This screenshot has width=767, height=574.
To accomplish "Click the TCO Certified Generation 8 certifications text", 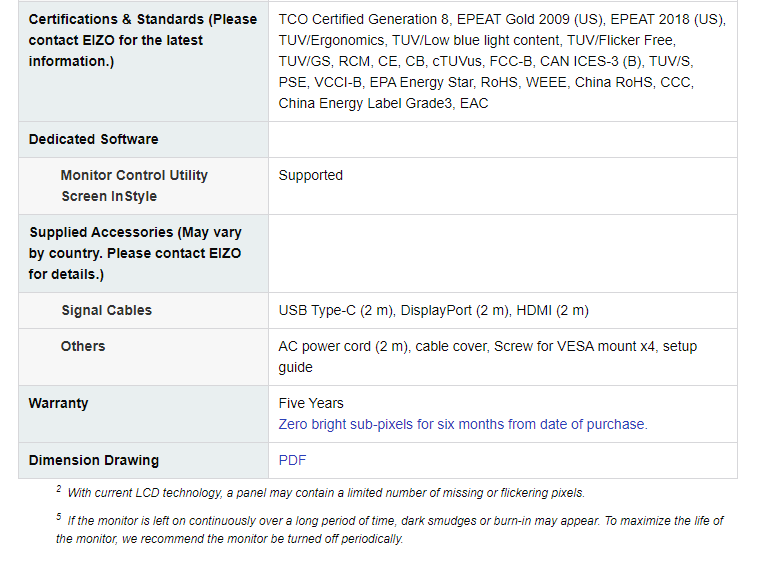I will click(x=502, y=61).
